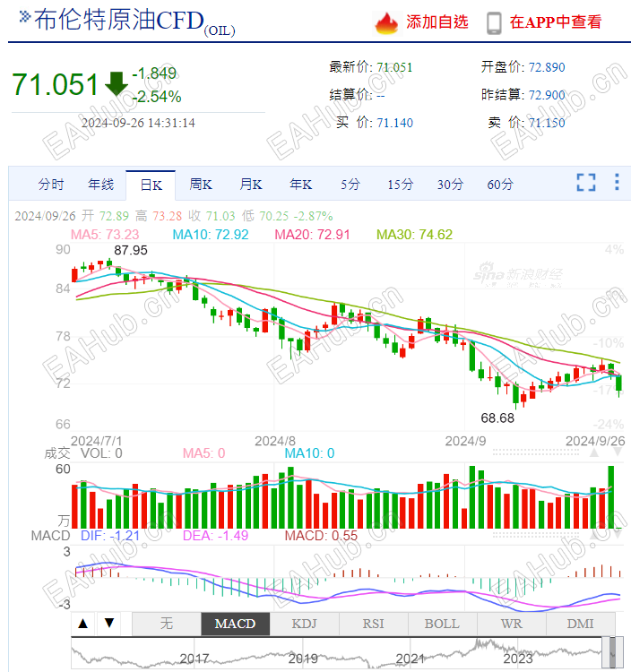The height and width of the screenshot is (672, 631).
Task: Click the DIF: -1.21 label
Action: 110,536
